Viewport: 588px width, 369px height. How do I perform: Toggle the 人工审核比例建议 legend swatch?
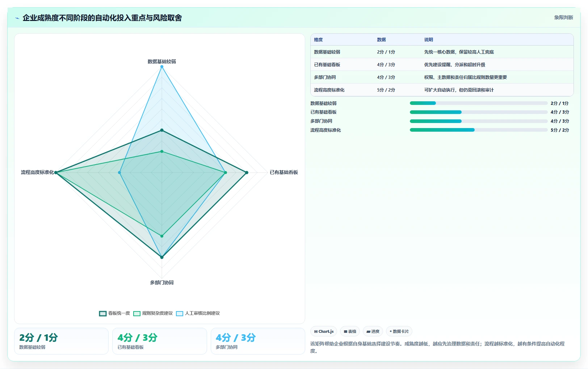180,314
